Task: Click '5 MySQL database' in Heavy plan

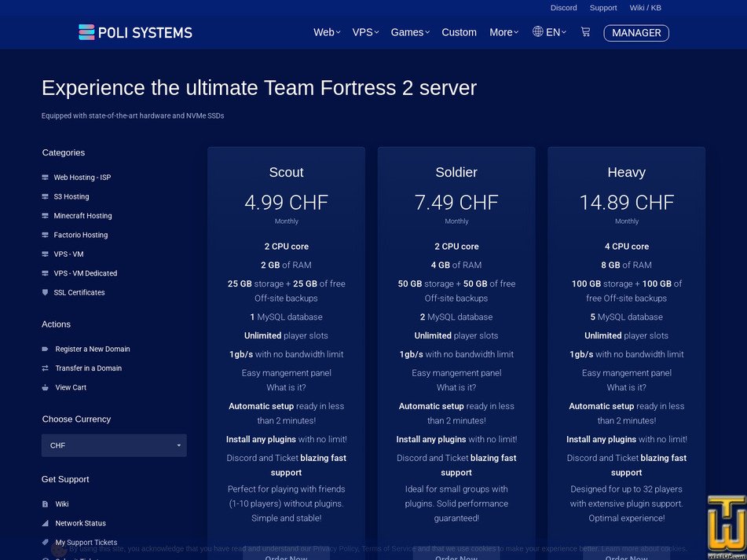Action: (x=627, y=317)
